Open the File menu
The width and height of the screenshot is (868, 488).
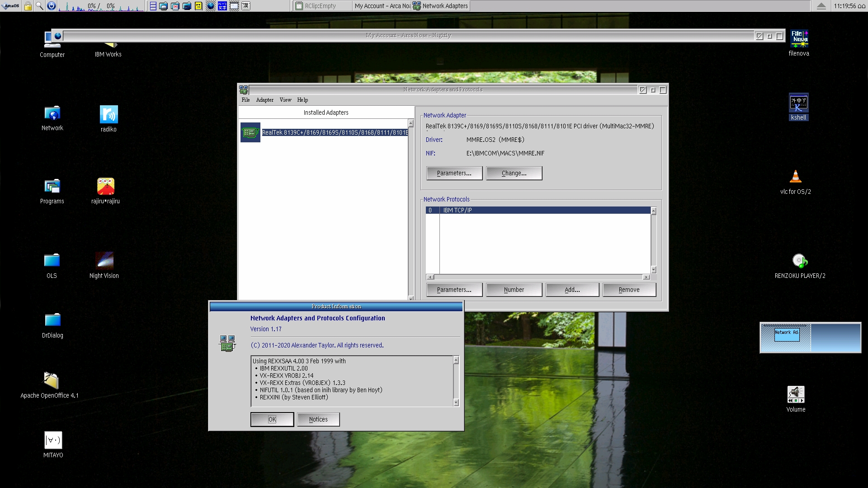(245, 100)
